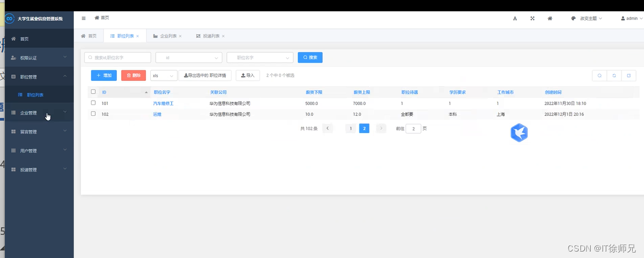Switch to the 职位列表 tab
Screen dimensions: 644x258
click(125, 36)
